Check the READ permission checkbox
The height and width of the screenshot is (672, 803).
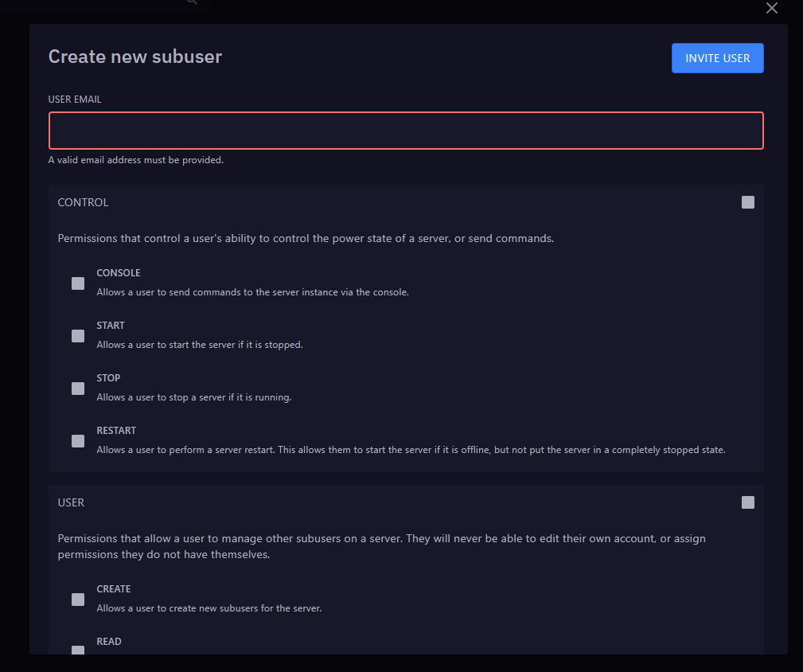click(x=77, y=651)
